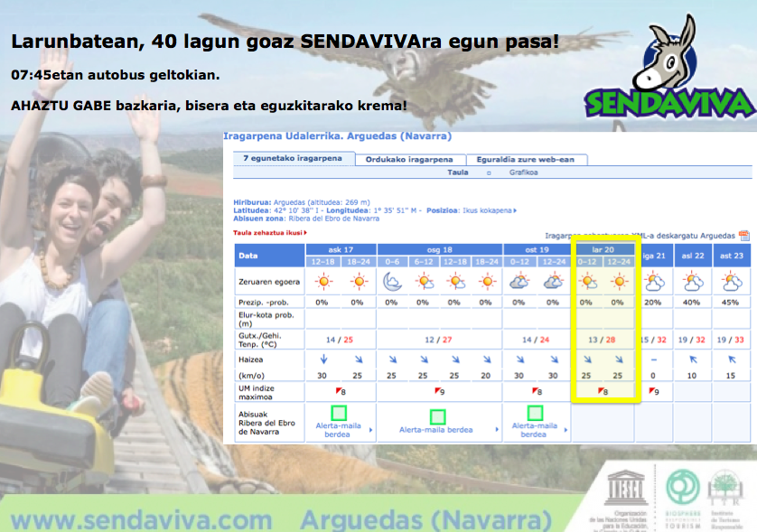
Task: Click the sun icon for lar 20 0-12
Action: (x=587, y=282)
